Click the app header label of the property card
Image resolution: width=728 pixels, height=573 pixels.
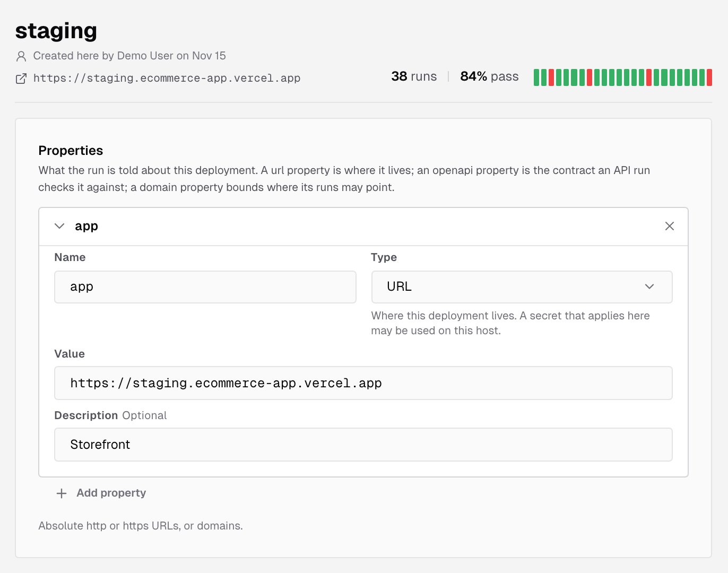pyautogui.click(x=86, y=226)
